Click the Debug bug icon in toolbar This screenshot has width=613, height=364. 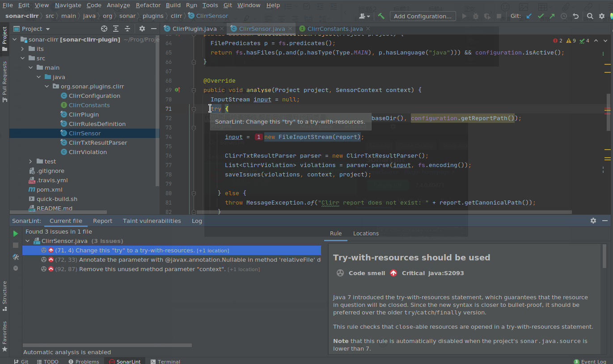[476, 16]
